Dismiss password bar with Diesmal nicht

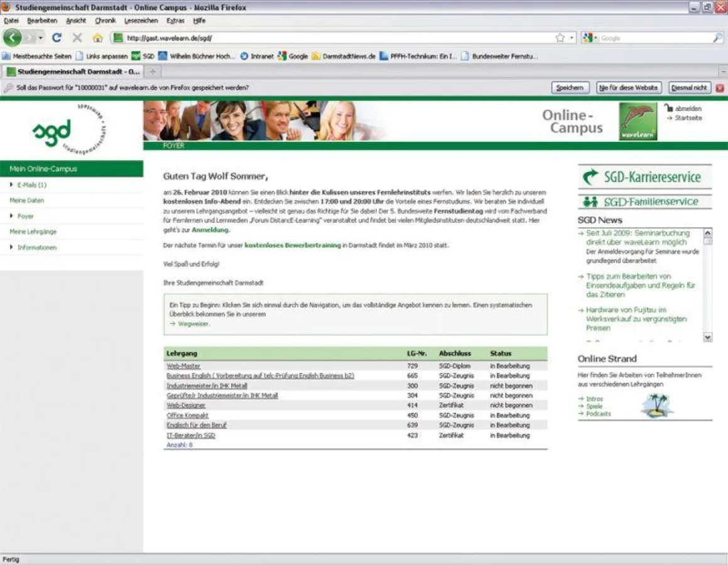(689, 88)
